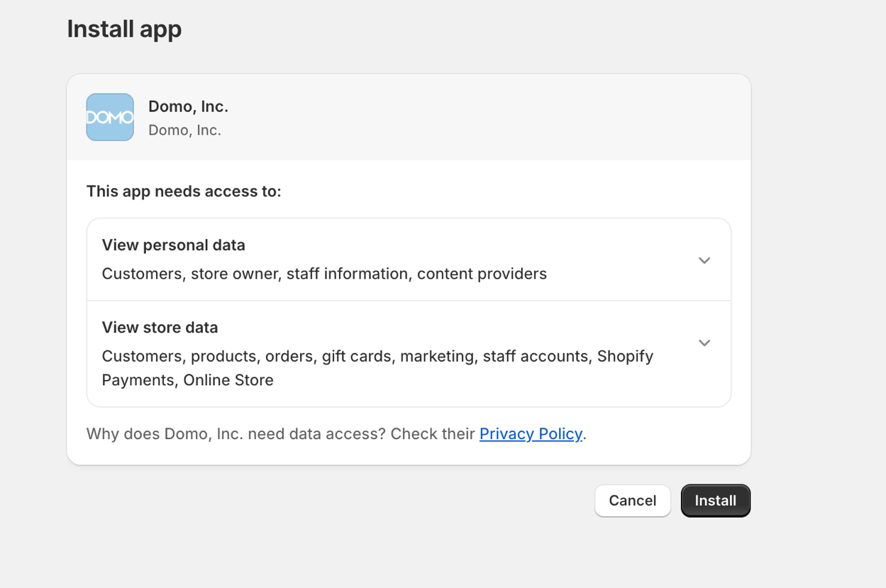Click the Install button
Viewport: 886px width, 588px height.
coord(715,501)
